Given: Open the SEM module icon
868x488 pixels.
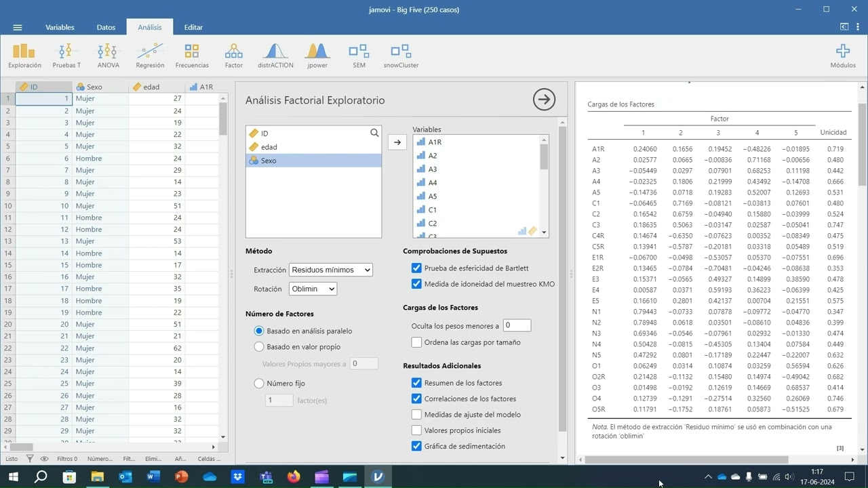Looking at the screenshot, I should pyautogui.click(x=359, y=56).
